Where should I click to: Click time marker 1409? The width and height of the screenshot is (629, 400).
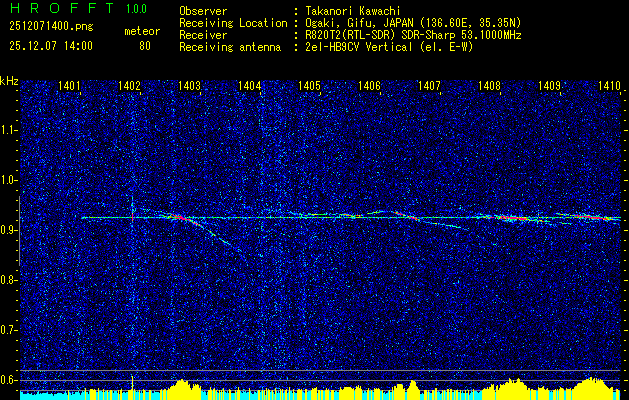[549, 85]
